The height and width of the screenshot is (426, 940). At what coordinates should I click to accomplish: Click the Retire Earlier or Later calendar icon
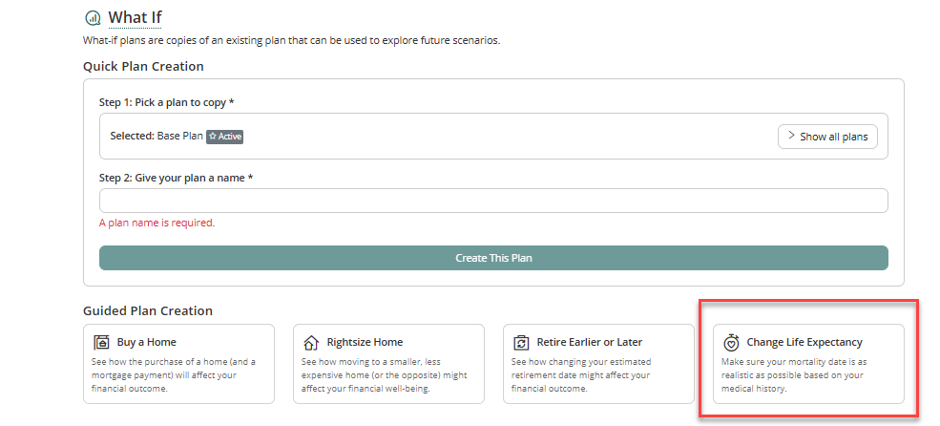521,343
